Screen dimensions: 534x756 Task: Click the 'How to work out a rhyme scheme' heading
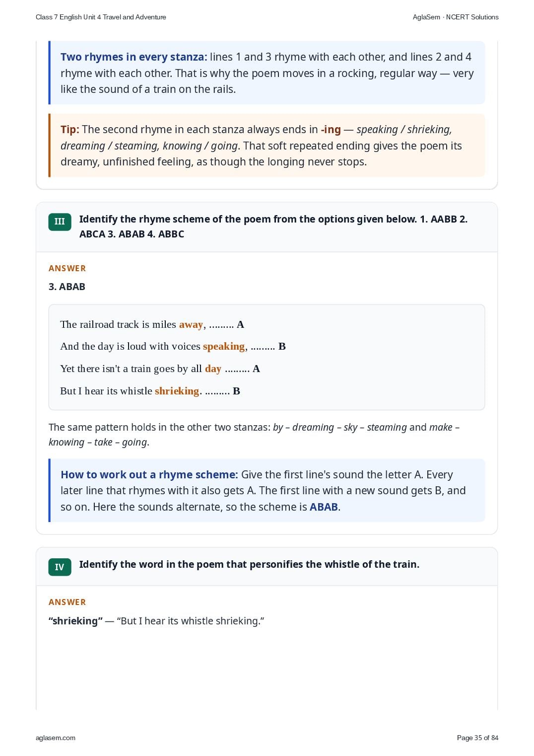pos(149,475)
